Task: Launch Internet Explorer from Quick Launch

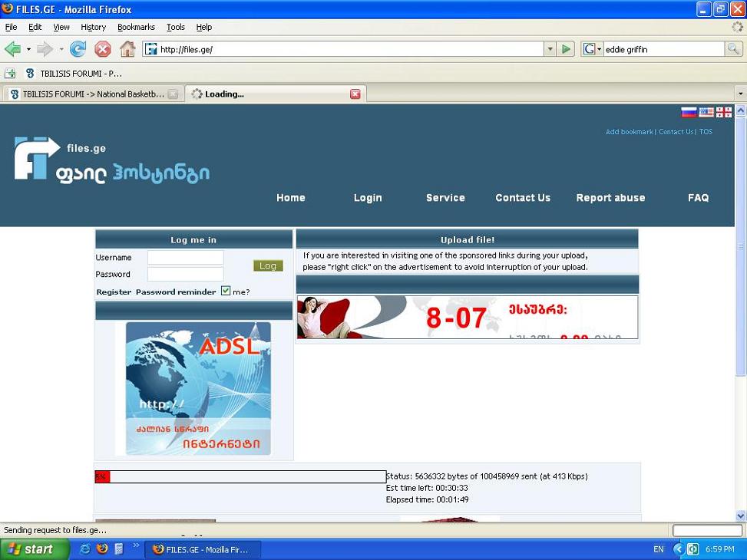Action: point(85,549)
